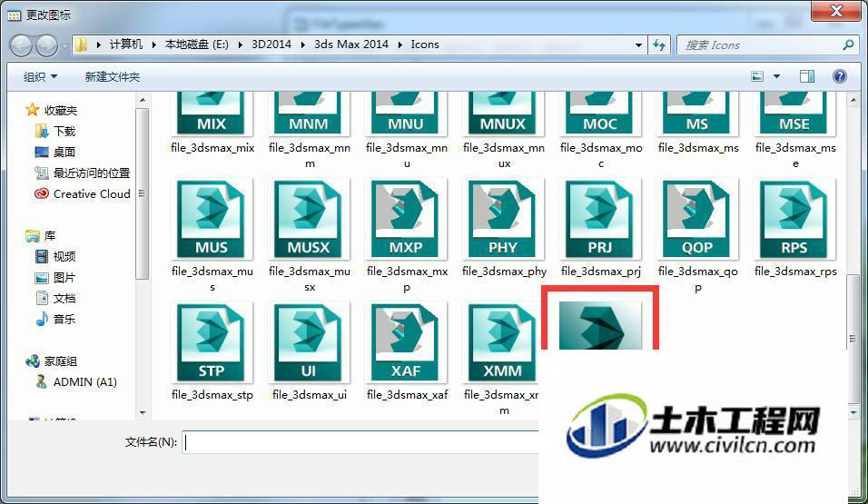Select the file_3dsmax_ms icon file
This screenshot has height=504, width=868.
pyautogui.click(x=697, y=114)
